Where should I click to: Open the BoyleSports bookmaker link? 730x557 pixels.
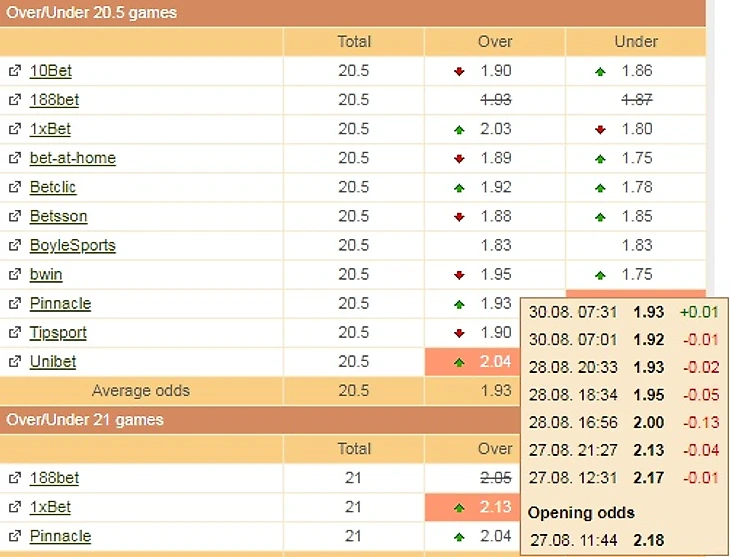coord(73,245)
